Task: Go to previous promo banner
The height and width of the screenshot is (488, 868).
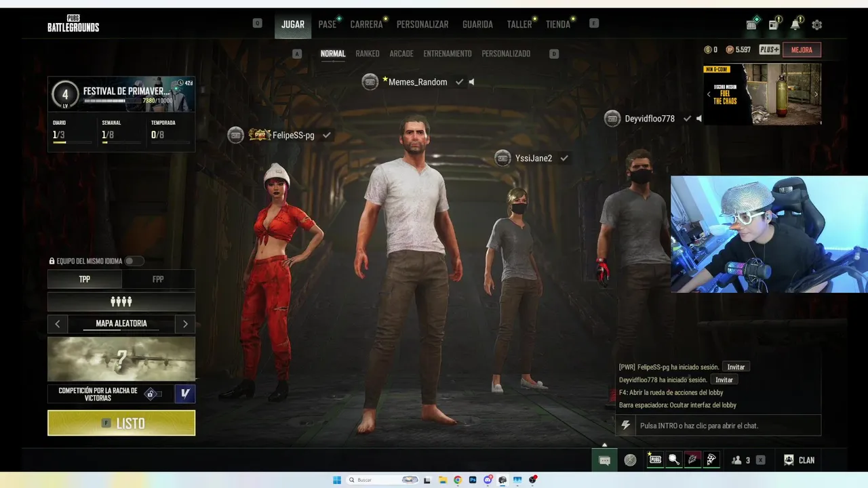Action: pyautogui.click(x=709, y=94)
